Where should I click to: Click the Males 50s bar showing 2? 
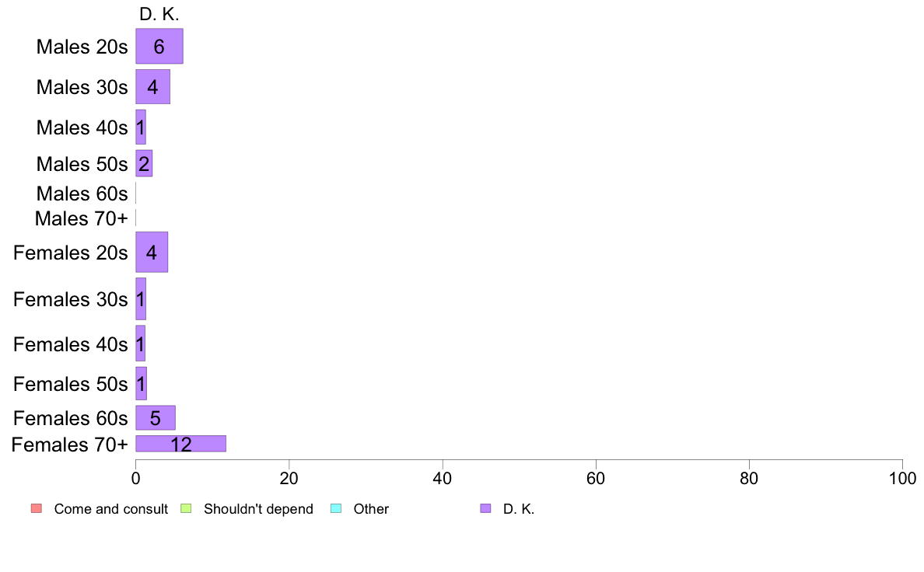144,163
